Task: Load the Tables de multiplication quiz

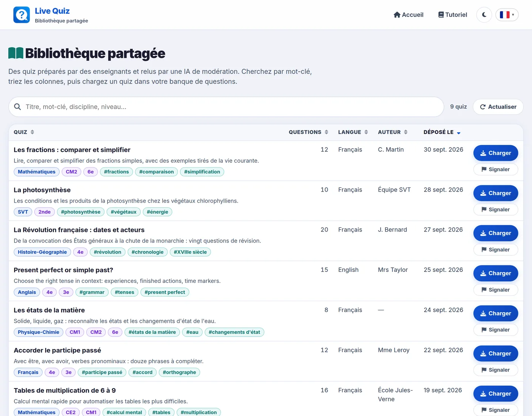Action: 496,394
